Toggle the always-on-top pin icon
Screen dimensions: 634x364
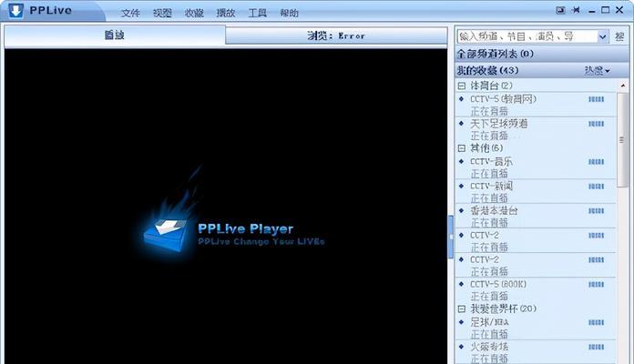pyautogui.click(x=577, y=10)
